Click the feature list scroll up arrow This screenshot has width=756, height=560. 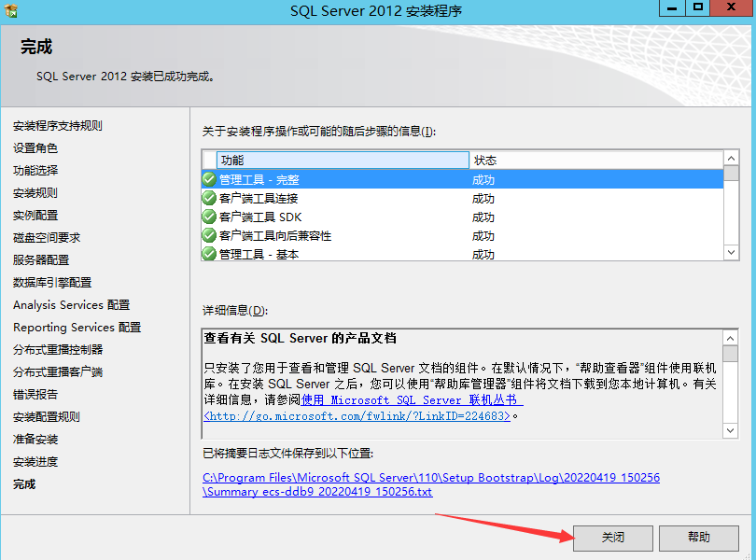point(731,159)
